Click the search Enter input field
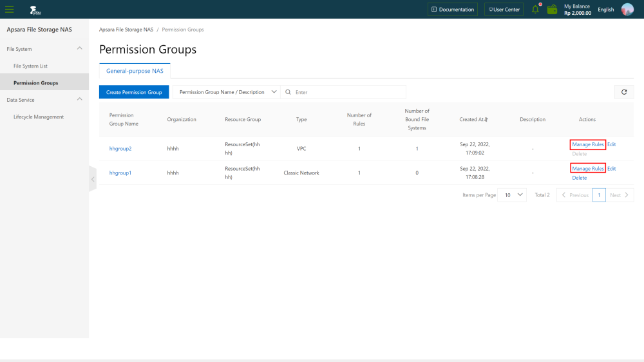This screenshot has width=644, height=362. tap(348, 92)
